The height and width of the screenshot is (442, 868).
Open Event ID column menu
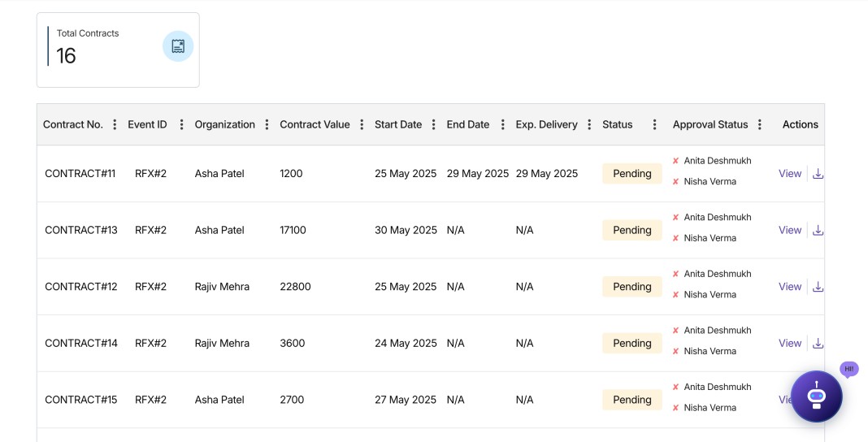click(181, 124)
